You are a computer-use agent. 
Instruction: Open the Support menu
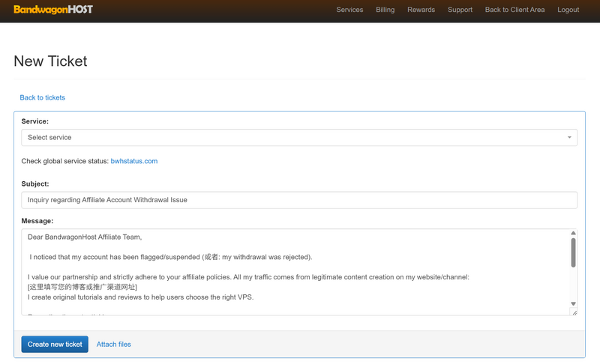(460, 10)
